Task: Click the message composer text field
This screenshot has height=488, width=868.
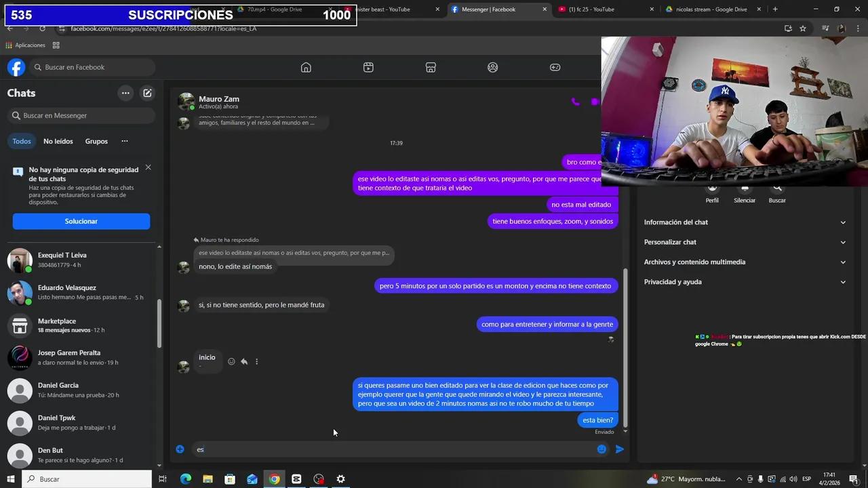Action: pyautogui.click(x=392, y=449)
